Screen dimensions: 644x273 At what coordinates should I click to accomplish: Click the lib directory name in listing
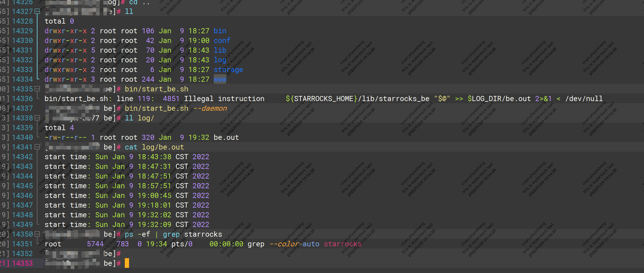pyautogui.click(x=220, y=51)
